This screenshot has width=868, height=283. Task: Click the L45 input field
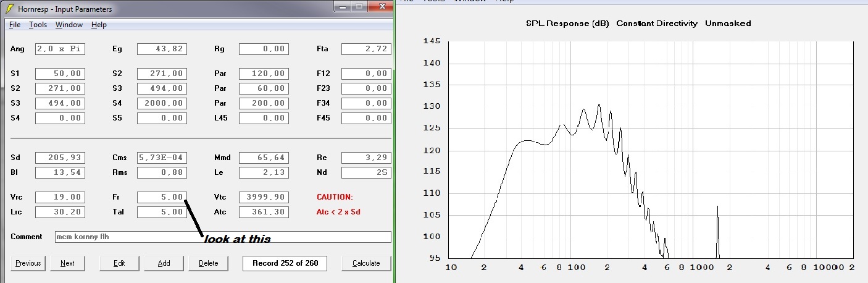tap(264, 118)
